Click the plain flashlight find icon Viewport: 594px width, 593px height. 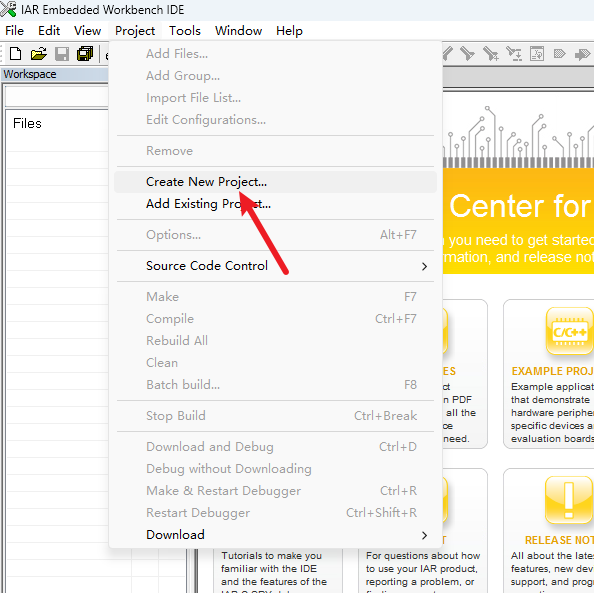(467, 54)
